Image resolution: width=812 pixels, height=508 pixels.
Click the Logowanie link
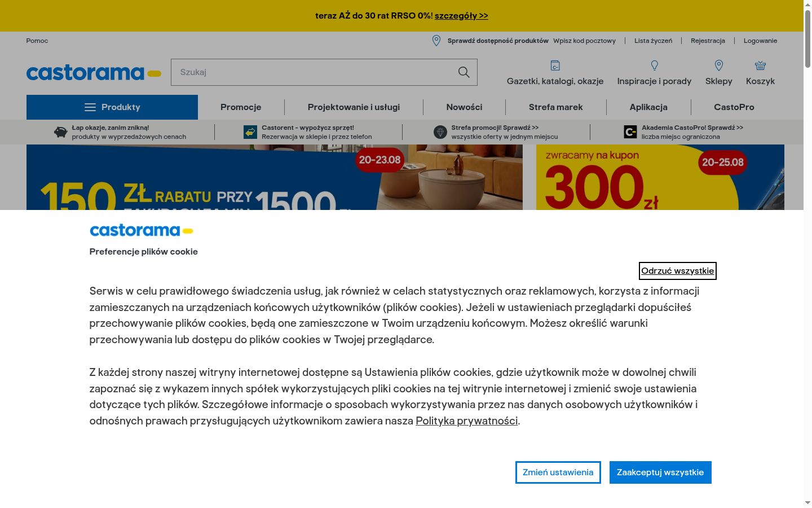tap(760, 41)
